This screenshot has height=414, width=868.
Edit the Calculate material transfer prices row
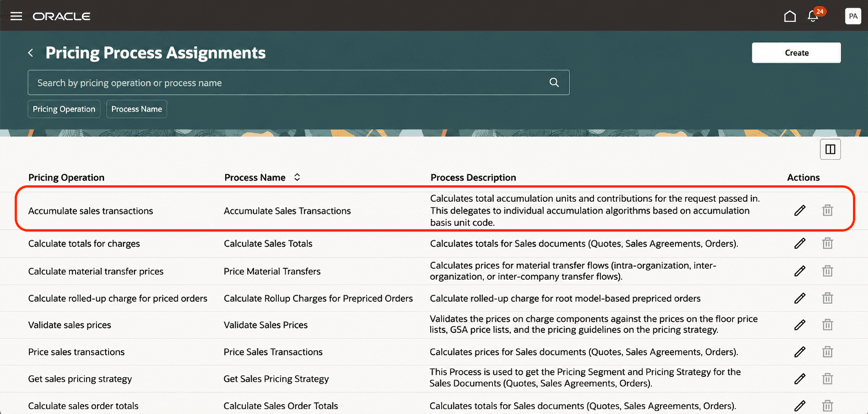click(x=799, y=271)
